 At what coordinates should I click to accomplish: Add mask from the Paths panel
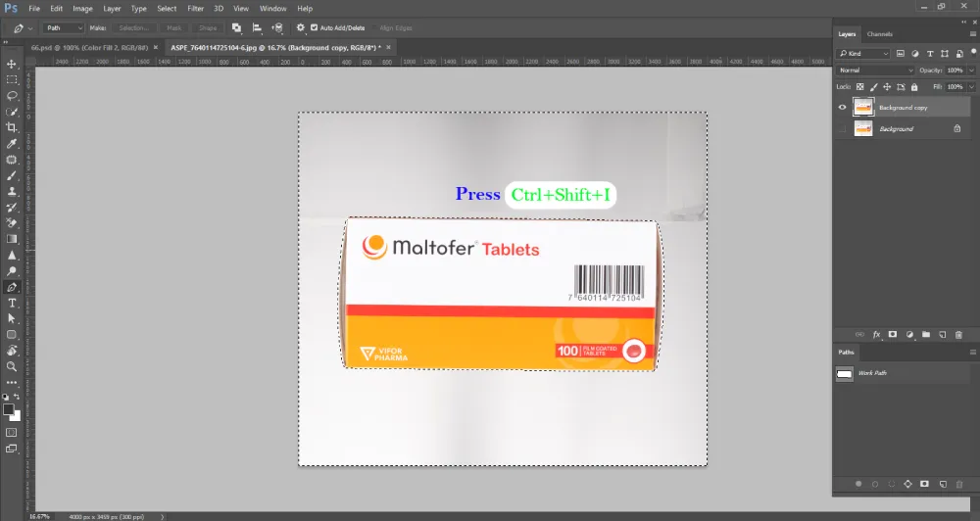pos(924,484)
